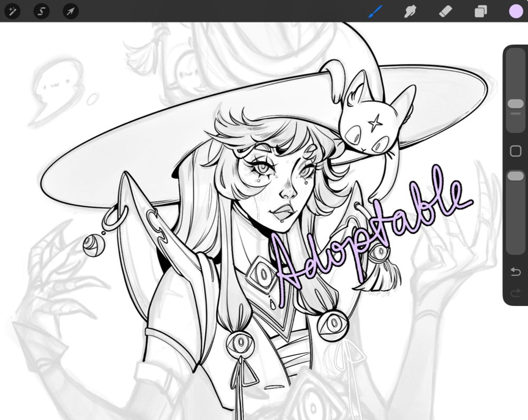Switch to the Smudge tool

point(410,11)
